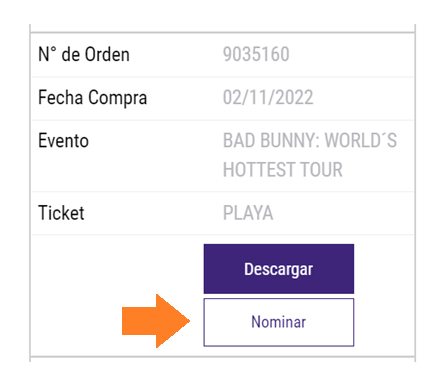The image size is (431, 380).
Task: Click the word Fecha in the date label
Action: click(x=61, y=97)
